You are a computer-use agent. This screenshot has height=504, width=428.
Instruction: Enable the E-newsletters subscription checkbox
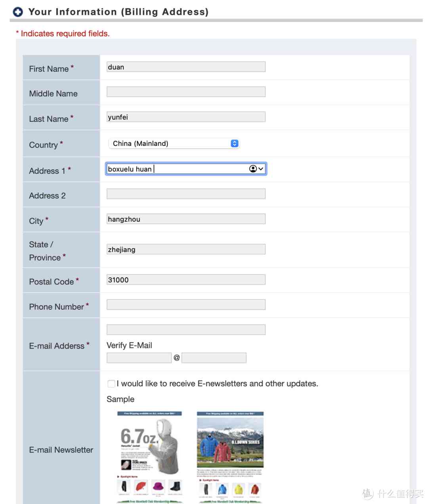point(111,383)
